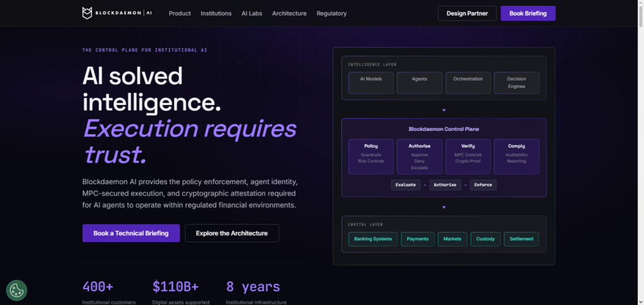The width and height of the screenshot is (644, 305).
Task: Click 'CAPITAL LAYER' label
Action: (365, 225)
